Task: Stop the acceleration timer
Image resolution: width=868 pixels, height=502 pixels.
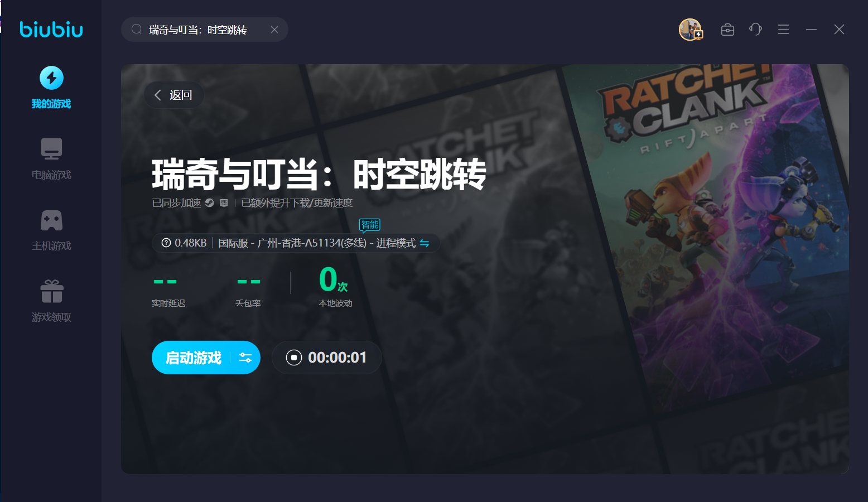Action: pyautogui.click(x=294, y=358)
